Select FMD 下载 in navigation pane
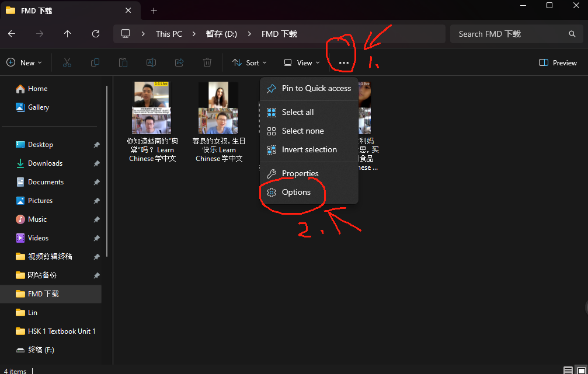Viewport: 588px width, 374px height. [x=51, y=294]
